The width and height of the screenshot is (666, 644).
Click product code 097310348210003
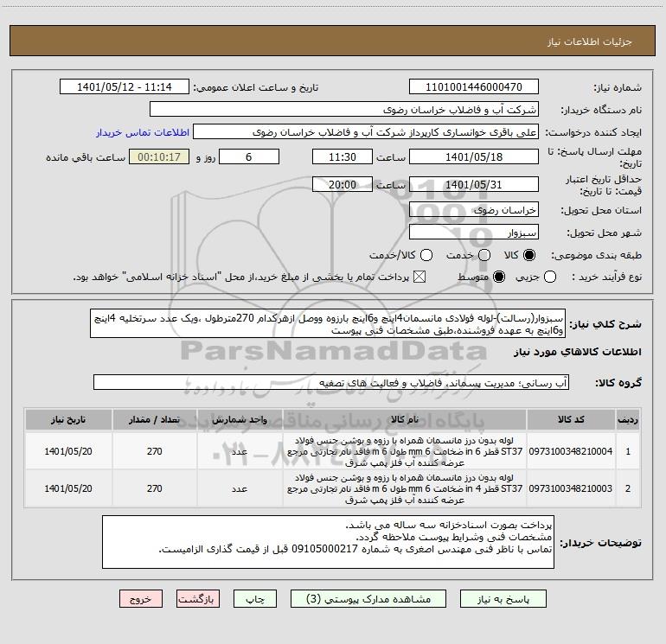(571, 488)
